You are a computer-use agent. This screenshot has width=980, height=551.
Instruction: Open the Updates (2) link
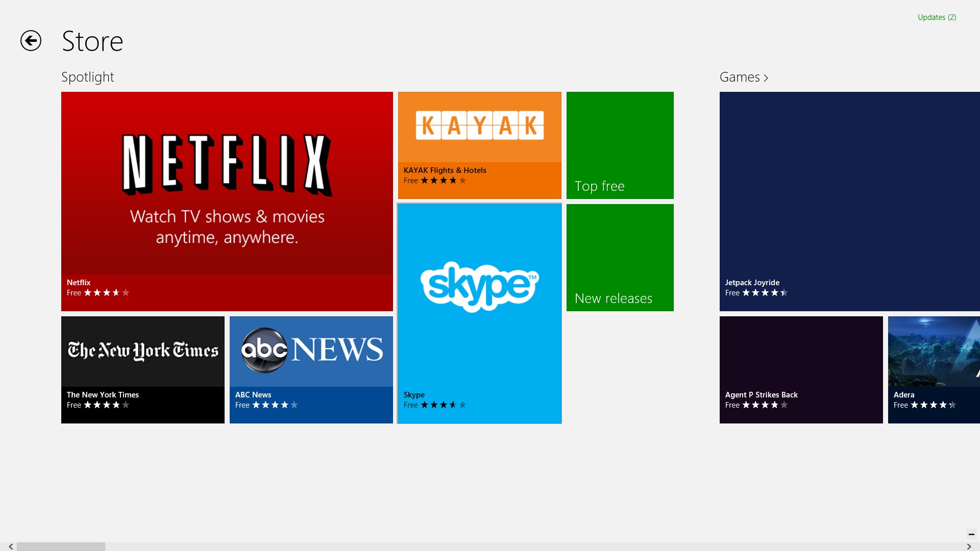[937, 17]
